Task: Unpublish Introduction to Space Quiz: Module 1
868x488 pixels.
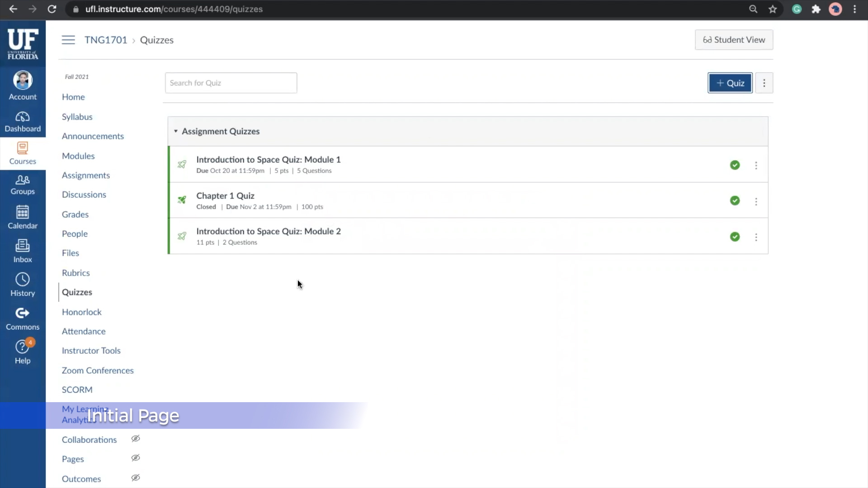Action: click(x=735, y=165)
